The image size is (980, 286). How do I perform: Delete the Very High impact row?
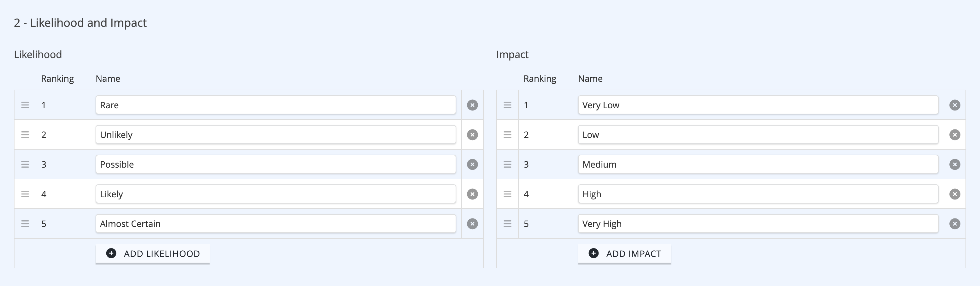[x=954, y=224]
